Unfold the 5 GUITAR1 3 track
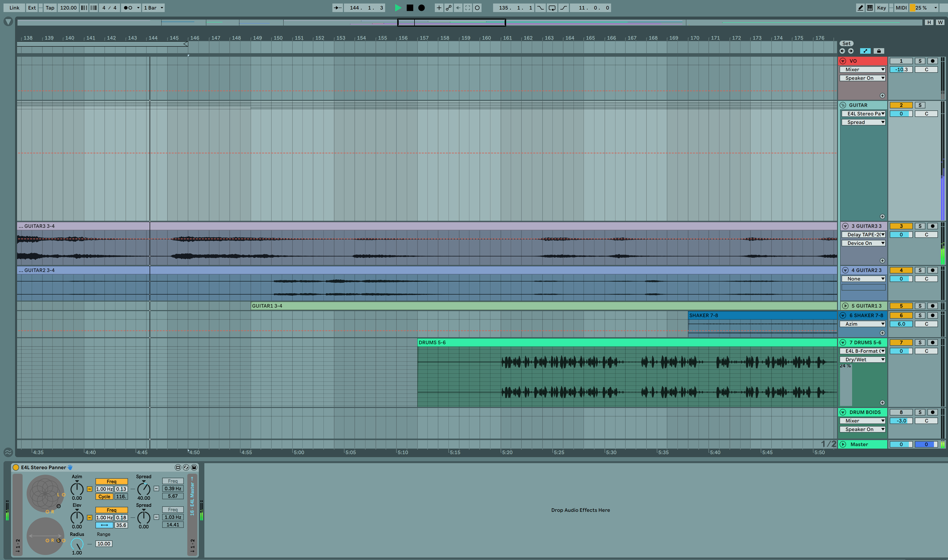Viewport: 948px width, 560px height. 845,306
